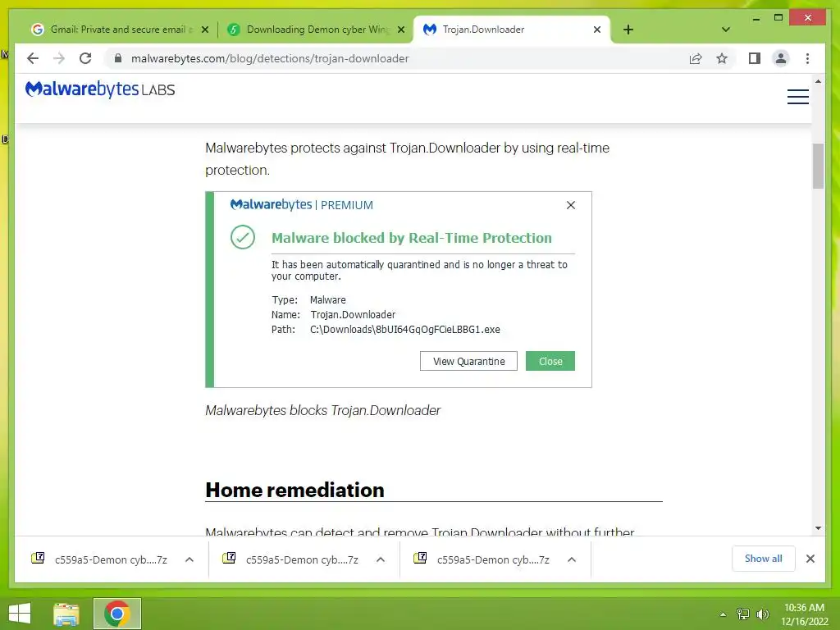The height and width of the screenshot is (630, 840).
Task: Show hidden system tray icons
Action: pyautogui.click(x=723, y=614)
